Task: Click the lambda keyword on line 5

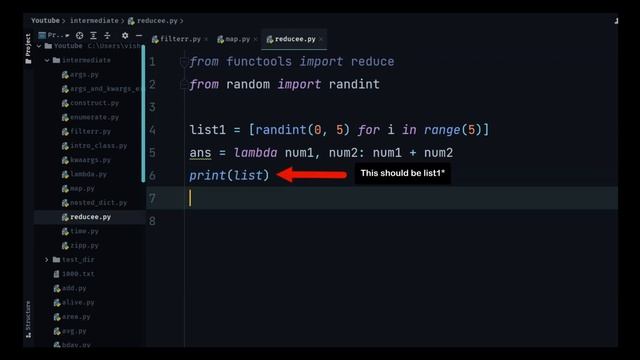Action: click(255, 153)
